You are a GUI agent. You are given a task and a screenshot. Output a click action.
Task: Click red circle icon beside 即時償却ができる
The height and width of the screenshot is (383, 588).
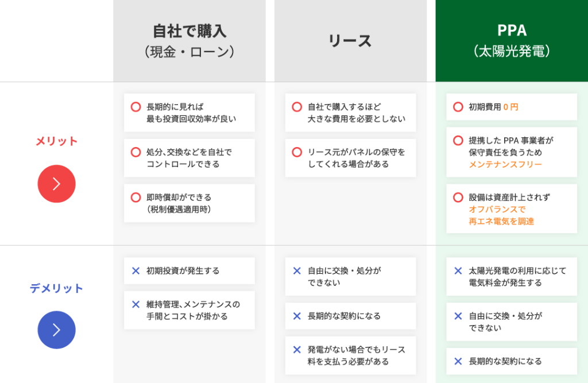(x=136, y=198)
